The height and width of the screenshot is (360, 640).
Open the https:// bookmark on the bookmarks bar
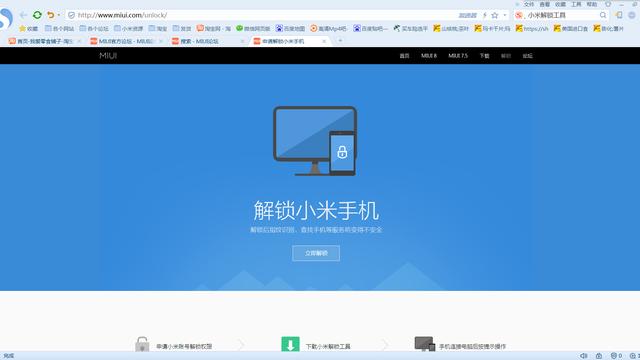pyautogui.click(x=532, y=29)
